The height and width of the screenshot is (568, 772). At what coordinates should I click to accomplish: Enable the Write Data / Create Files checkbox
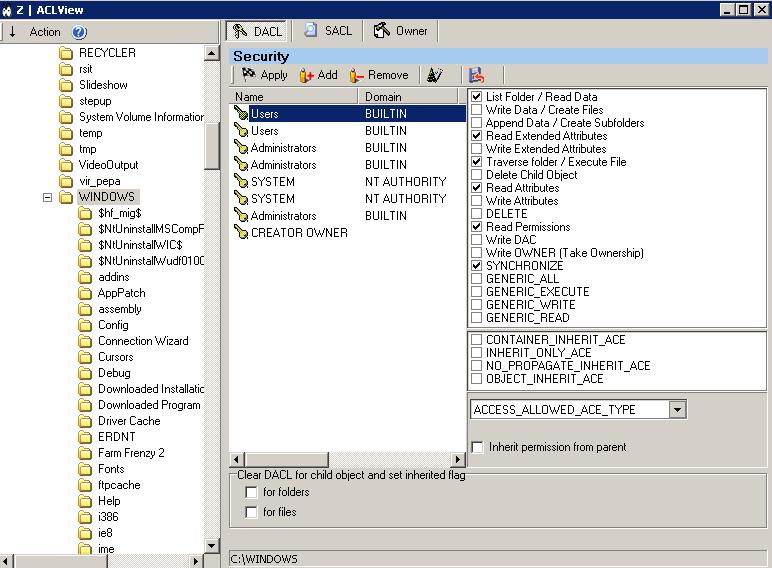(x=477, y=110)
